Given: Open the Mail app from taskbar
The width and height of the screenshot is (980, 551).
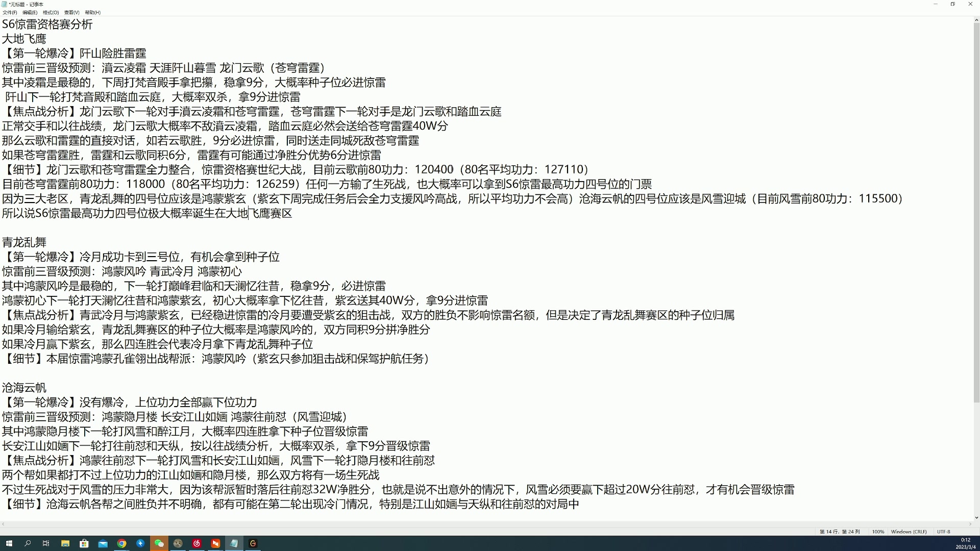Looking at the screenshot, I should (x=103, y=543).
